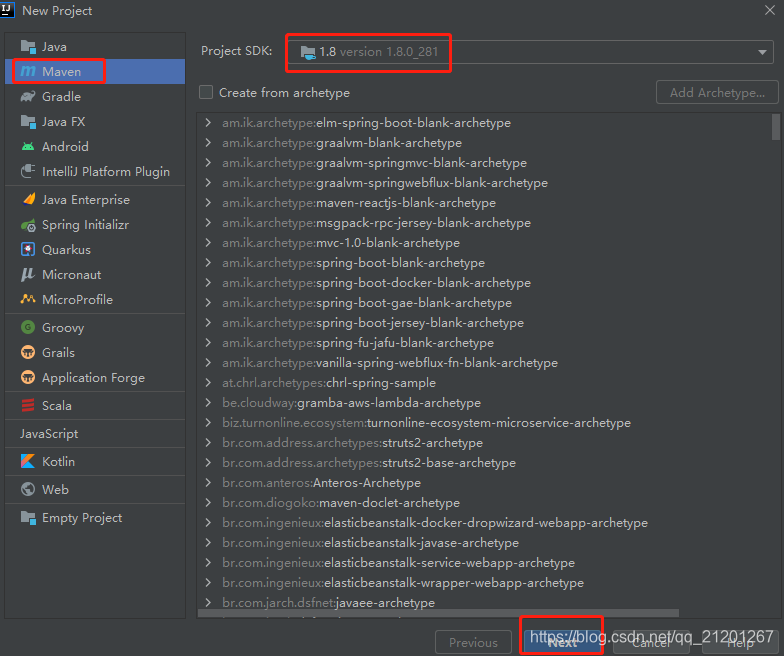
Task: Click the archetype list vertical scrollbar
Action: coord(776,127)
